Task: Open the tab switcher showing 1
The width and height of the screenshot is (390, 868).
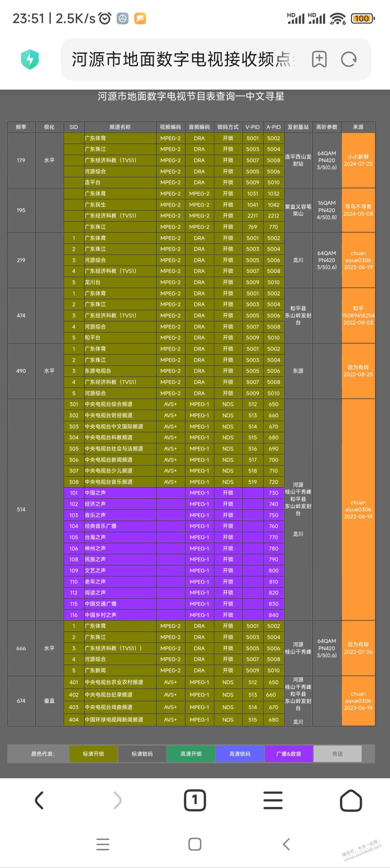Action: [x=195, y=800]
